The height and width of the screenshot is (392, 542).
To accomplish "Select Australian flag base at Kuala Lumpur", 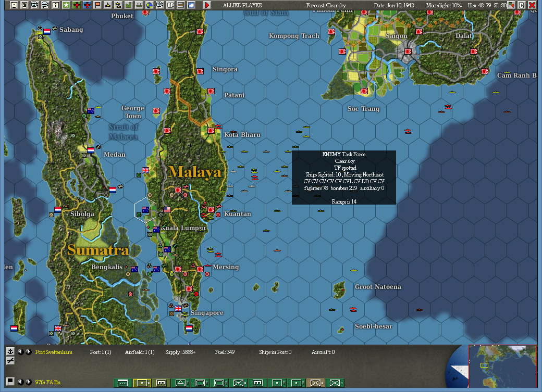I will coord(156,230).
